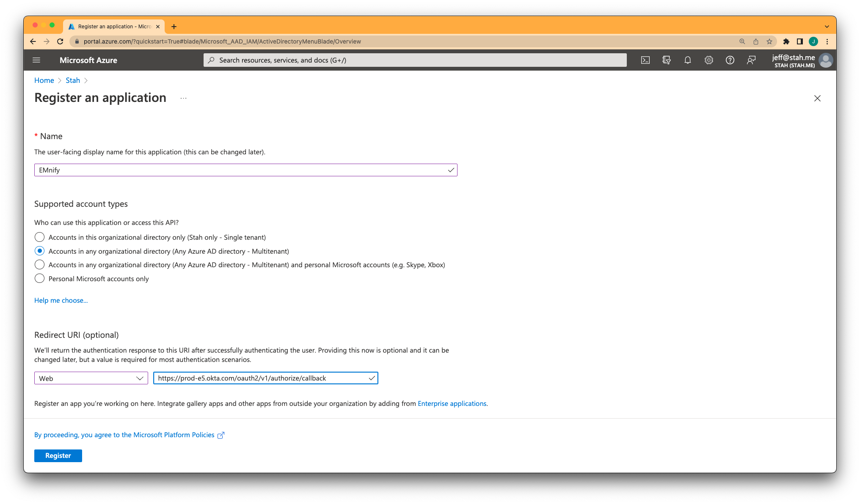The width and height of the screenshot is (860, 504).
Task: Click the Redirect URI input field
Action: tap(265, 378)
